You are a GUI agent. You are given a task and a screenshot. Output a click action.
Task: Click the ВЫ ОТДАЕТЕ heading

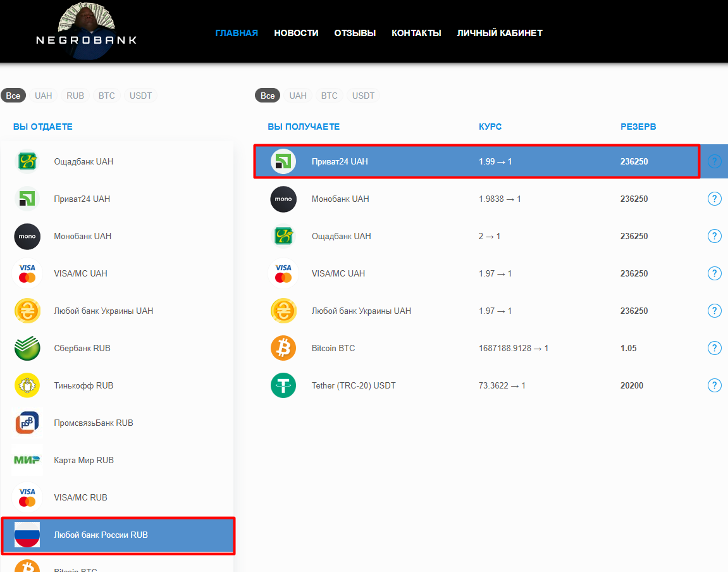[x=43, y=127]
